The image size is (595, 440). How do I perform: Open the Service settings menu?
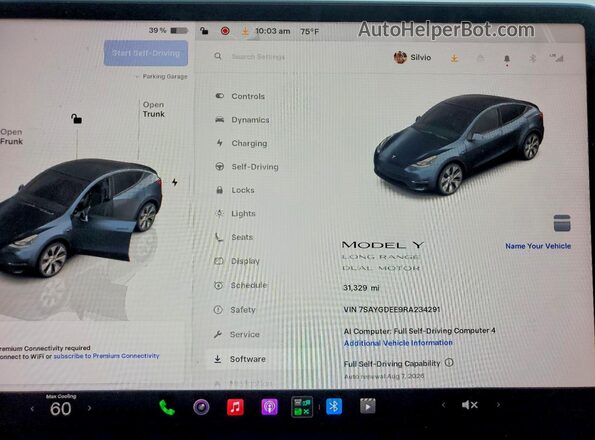tap(237, 335)
